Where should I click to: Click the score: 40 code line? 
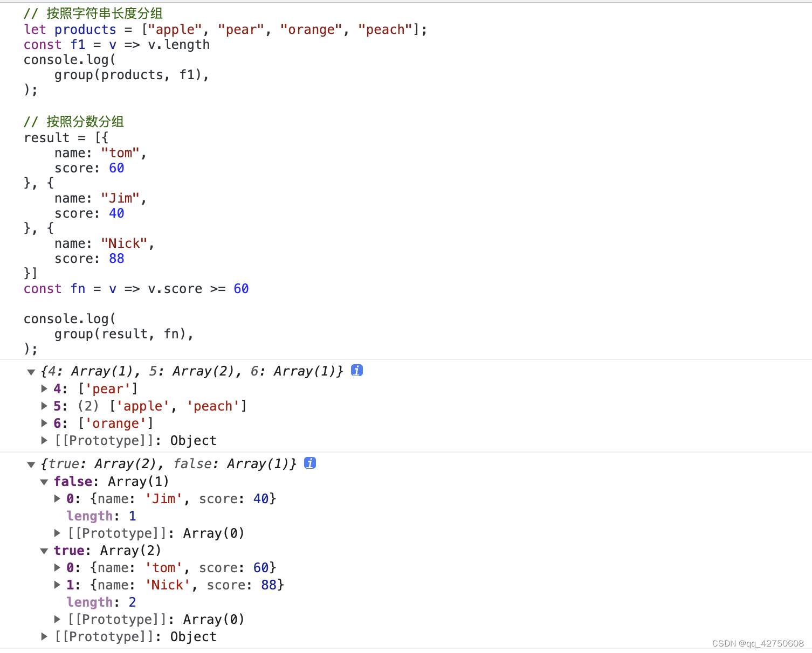coord(90,213)
